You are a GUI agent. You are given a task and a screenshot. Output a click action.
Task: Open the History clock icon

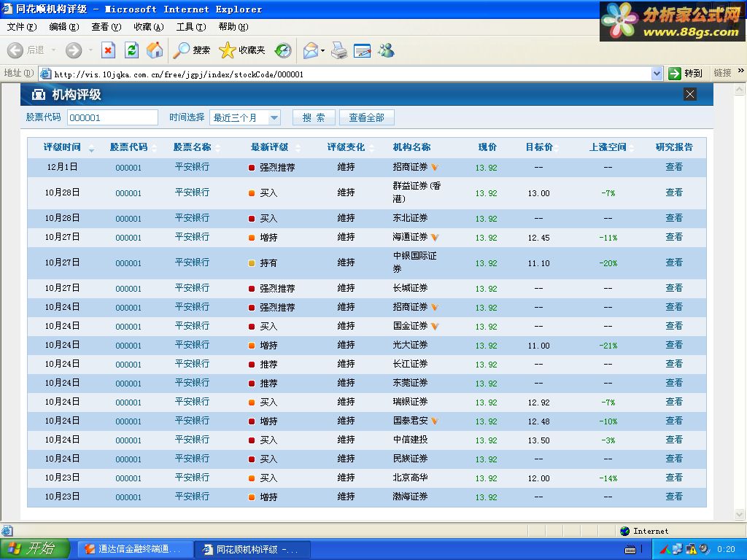283,50
